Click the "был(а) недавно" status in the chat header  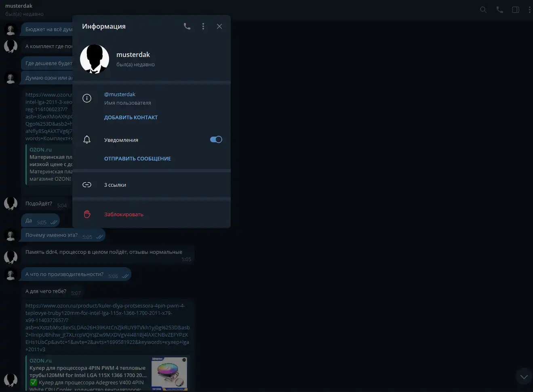pyautogui.click(x=24, y=14)
